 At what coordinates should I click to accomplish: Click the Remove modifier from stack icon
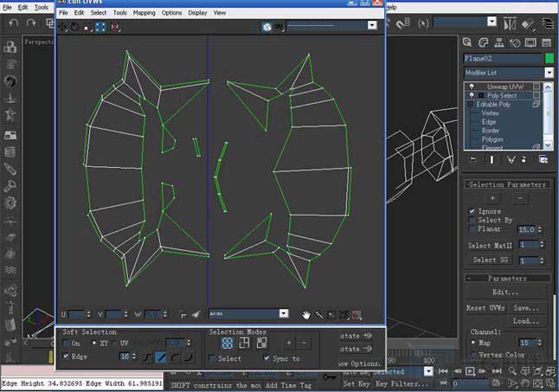tap(524, 159)
